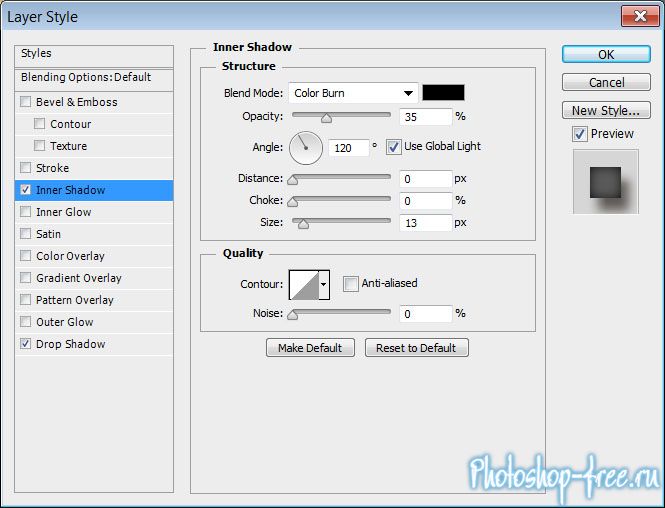Viewport: 665px width, 508px height.
Task: Click the style preview thumbnail
Action: 605,182
